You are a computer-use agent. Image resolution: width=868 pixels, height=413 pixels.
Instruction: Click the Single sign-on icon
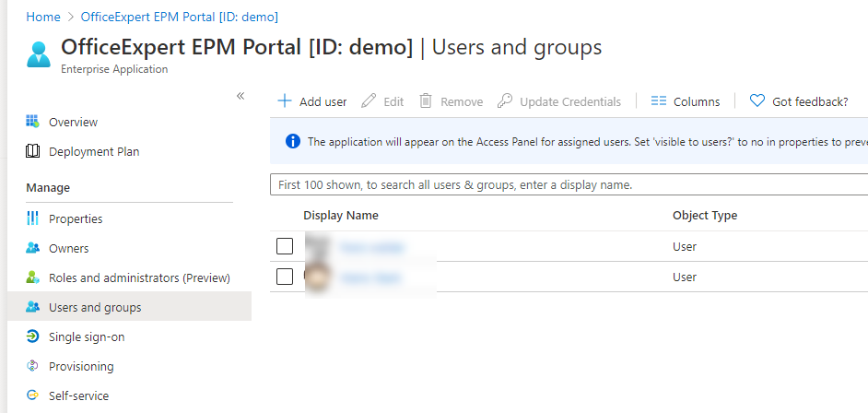33,336
